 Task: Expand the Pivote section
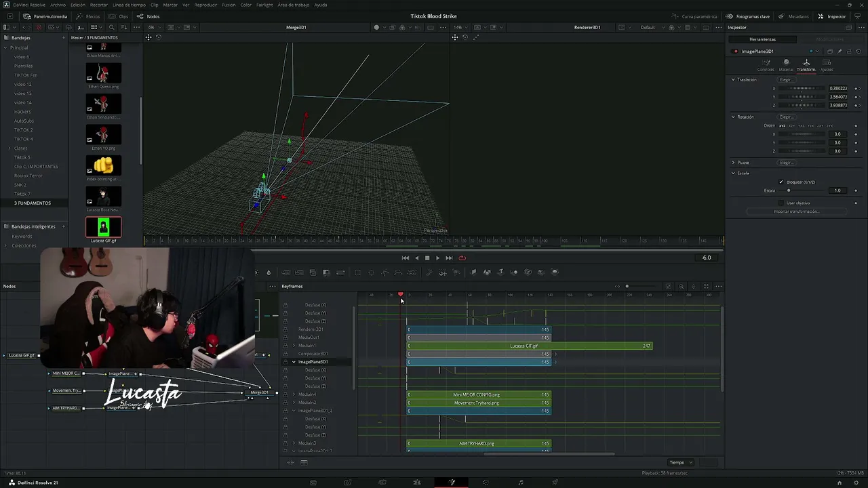point(733,163)
